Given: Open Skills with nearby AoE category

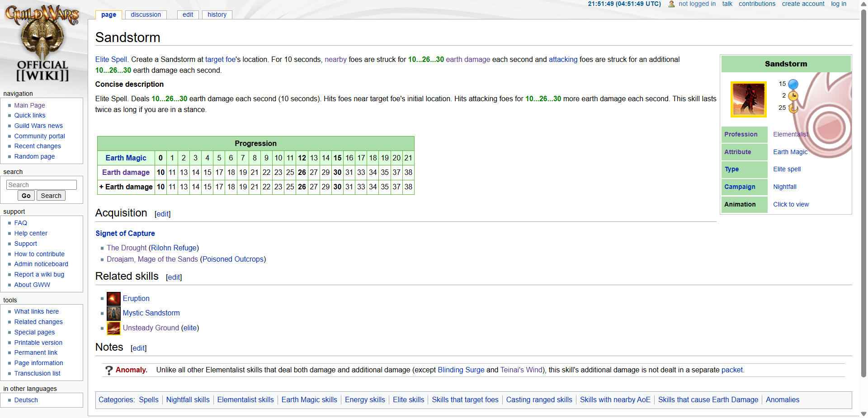Looking at the screenshot, I should 615,399.
